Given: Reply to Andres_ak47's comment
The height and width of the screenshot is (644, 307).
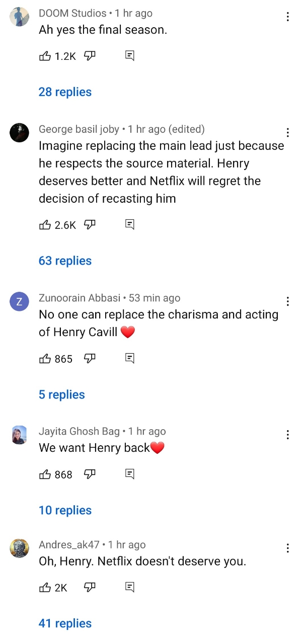Looking at the screenshot, I should click(x=129, y=587).
